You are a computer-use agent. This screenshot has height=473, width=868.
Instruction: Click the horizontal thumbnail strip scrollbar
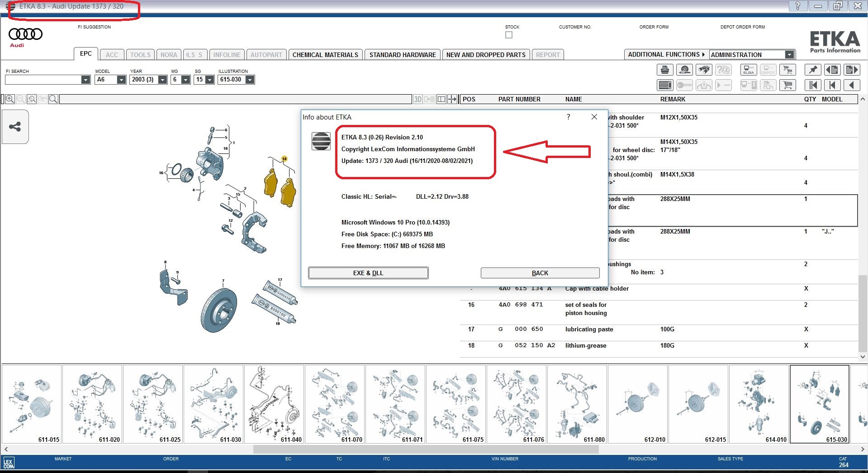point(426,449)
